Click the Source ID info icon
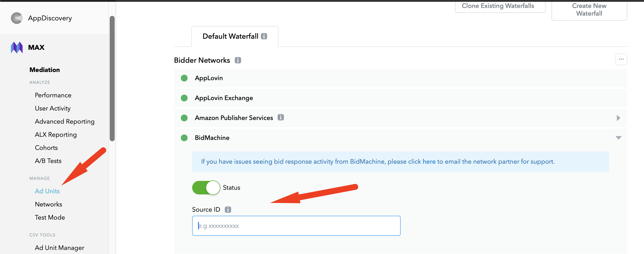644x254 pixels. coord(228,210)
